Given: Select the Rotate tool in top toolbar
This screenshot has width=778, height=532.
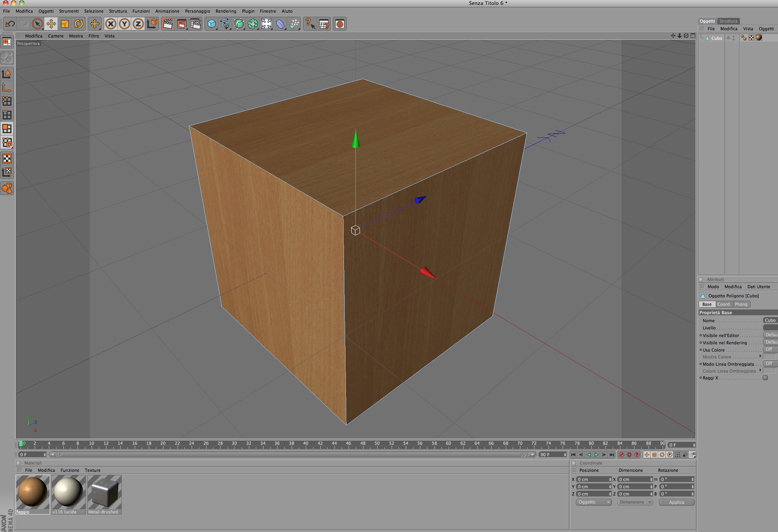Looking at the screenshot, I should [79, 24].
